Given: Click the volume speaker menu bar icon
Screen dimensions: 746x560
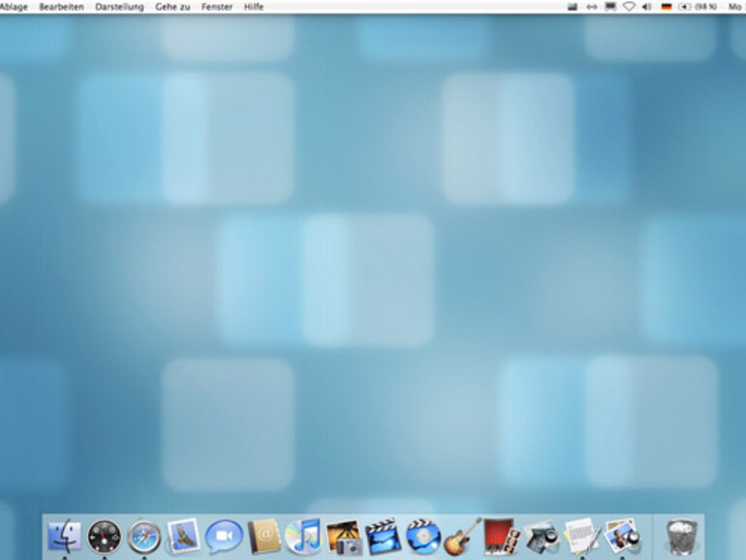Looking at the screenshot, I should 646,7.
